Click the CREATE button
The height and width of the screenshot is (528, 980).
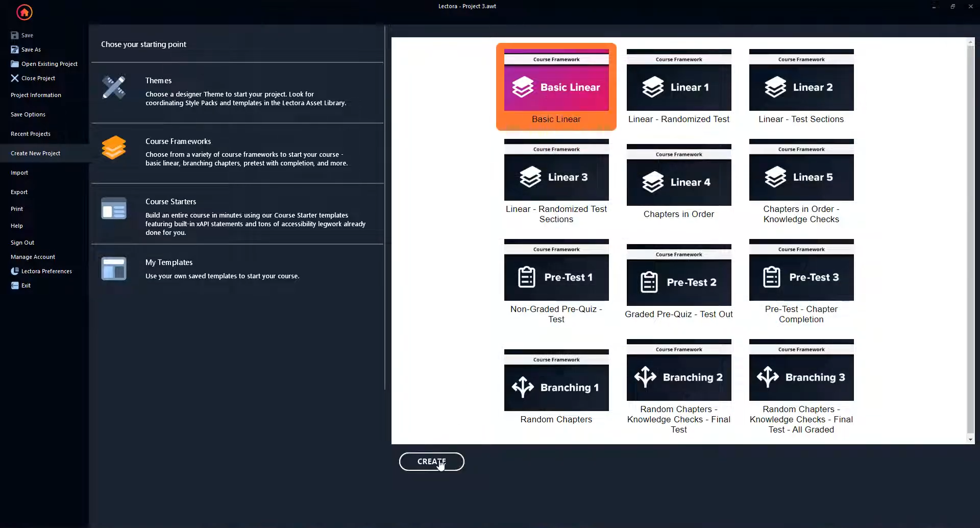431,462
